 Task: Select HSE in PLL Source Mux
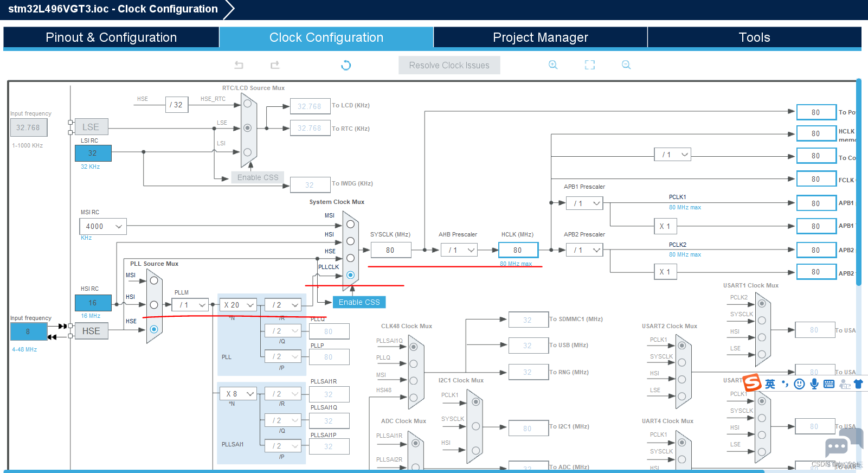(154, 329)
